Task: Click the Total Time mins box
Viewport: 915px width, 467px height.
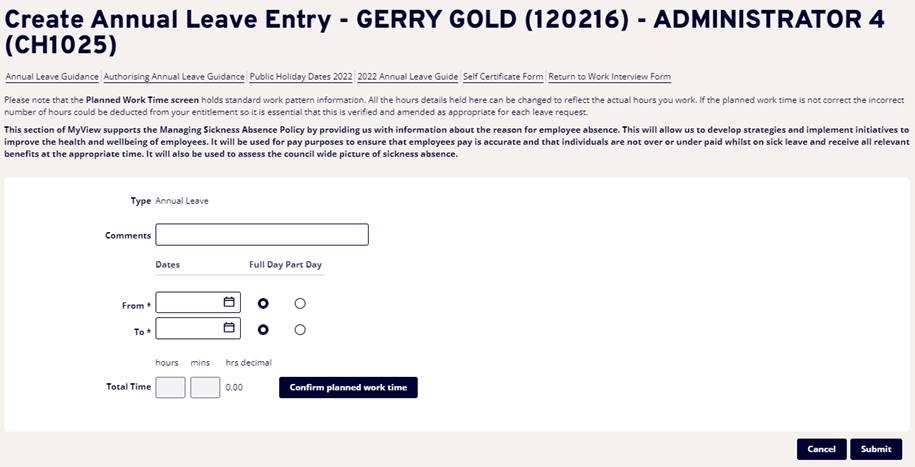Action: pyautogui.click(x=205, y=387)
